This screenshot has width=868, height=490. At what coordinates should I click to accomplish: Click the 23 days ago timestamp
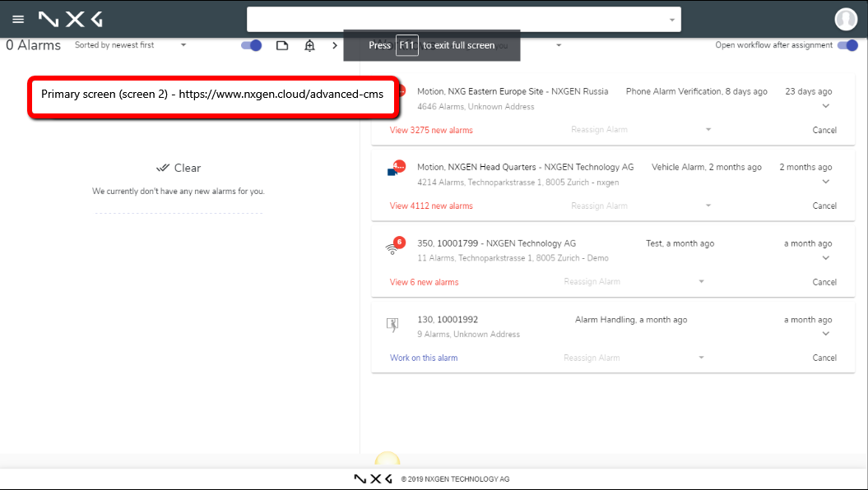pos(808,91)
